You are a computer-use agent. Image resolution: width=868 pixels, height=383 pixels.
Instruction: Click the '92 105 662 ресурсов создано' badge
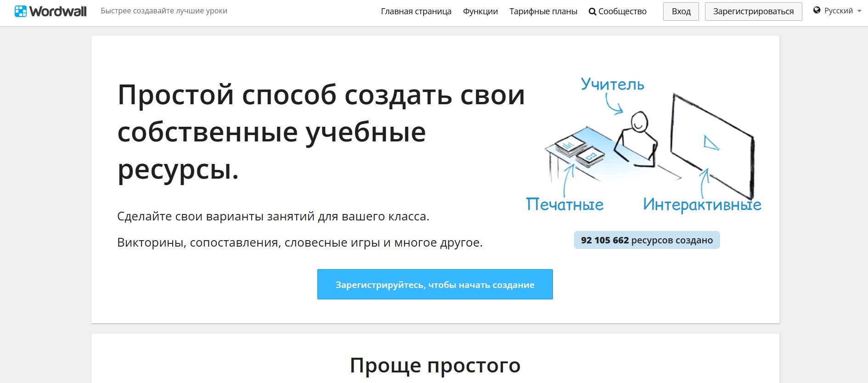tap(647, 240)
